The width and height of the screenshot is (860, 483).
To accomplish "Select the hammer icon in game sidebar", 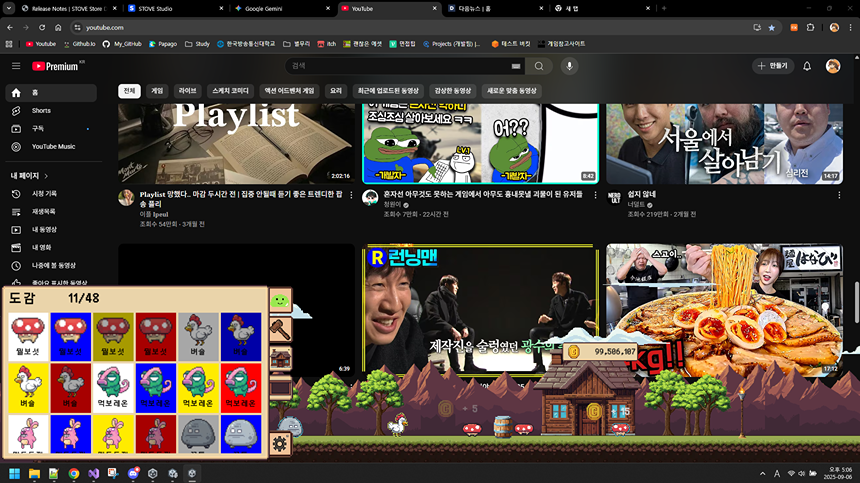I will (280, 329).
